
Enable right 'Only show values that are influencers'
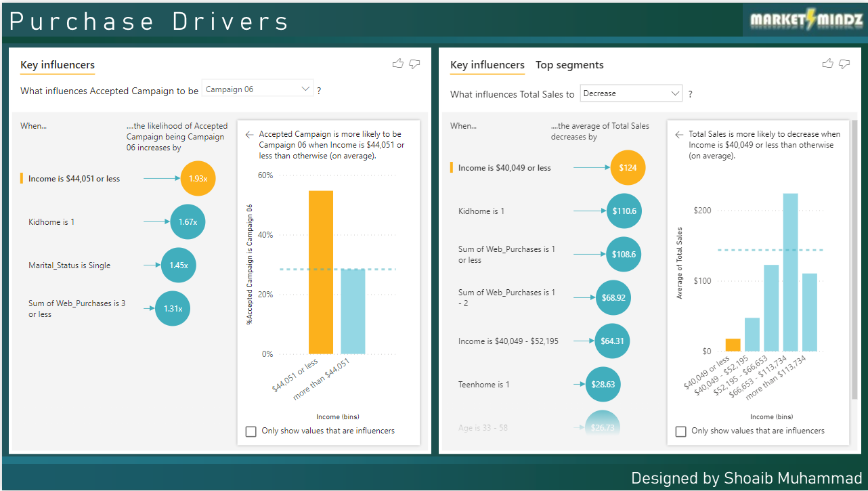(x=681, y=431)
